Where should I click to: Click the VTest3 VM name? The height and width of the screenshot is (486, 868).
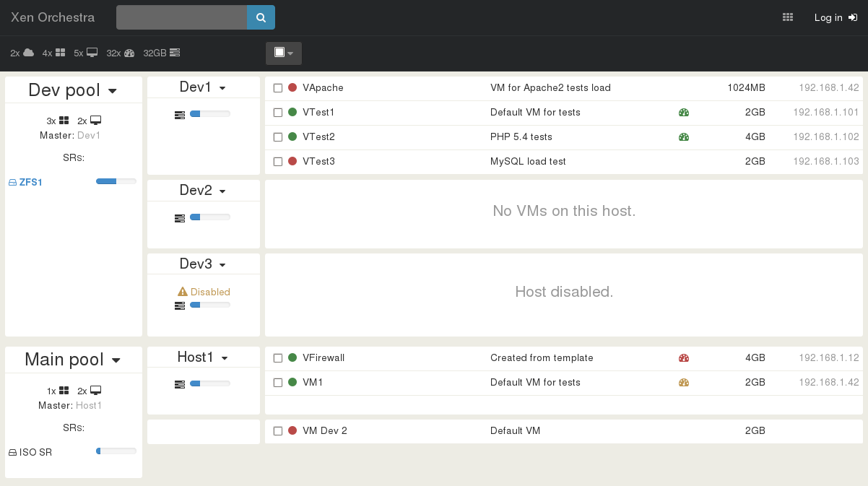pyautogui.click(x=318, y=161)
